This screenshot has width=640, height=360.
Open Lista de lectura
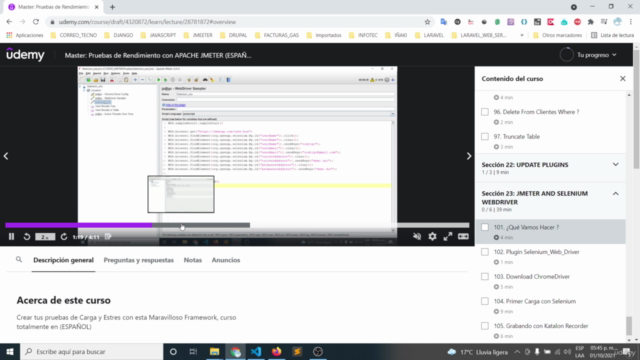pos(613,35)
